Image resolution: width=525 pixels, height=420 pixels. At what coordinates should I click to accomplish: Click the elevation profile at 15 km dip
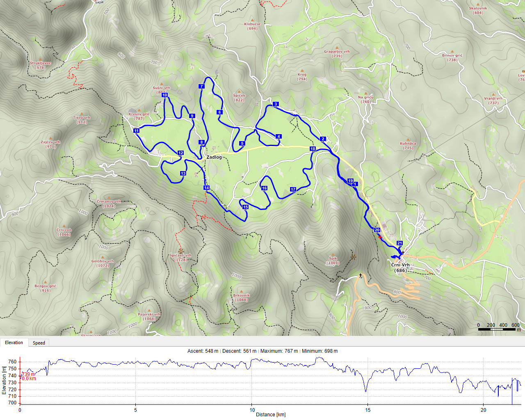point(366,390)
